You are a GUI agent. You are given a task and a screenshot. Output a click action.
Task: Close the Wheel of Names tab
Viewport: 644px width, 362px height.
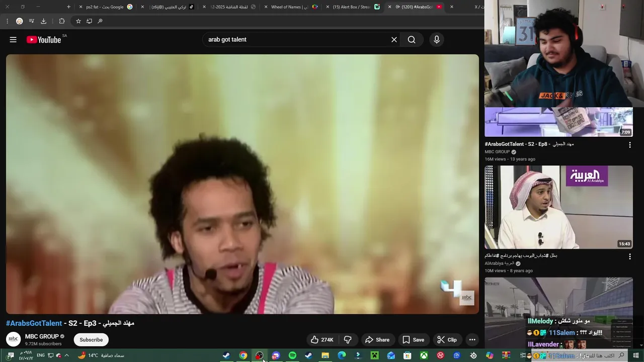(x=266, y=7)
